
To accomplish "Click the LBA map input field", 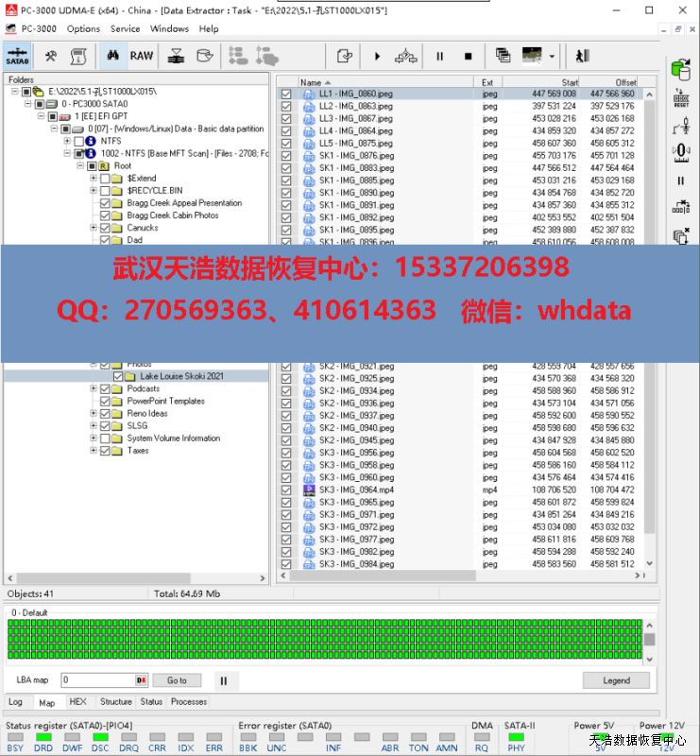I will click(98, 680).
